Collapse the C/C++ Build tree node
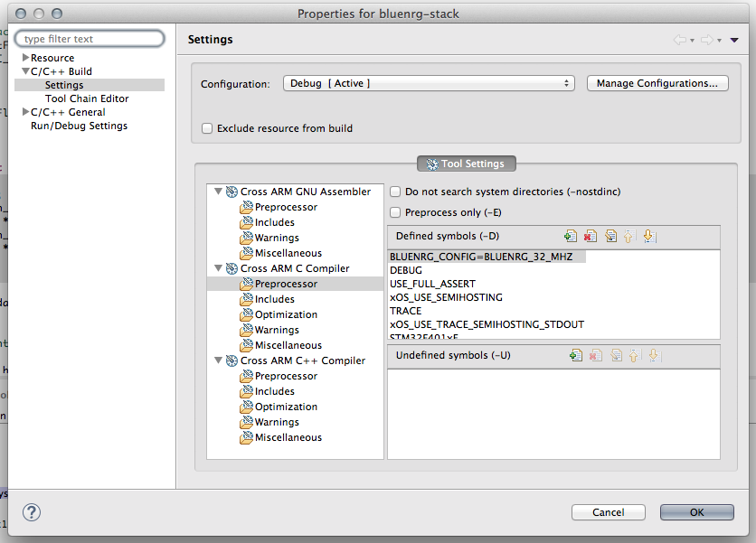The width and height of the screenshot is (756, 543). pos(25,71)
